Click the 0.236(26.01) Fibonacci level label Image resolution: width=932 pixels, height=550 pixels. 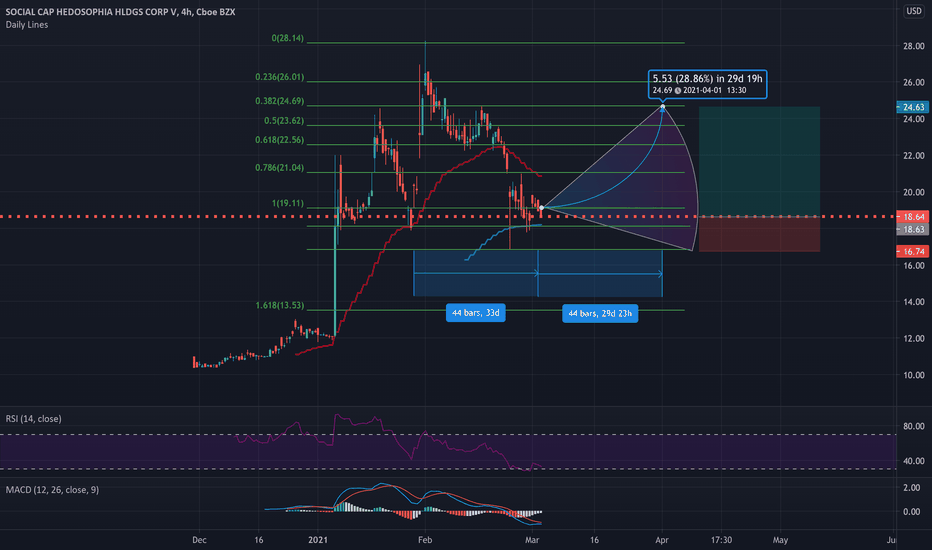point(279,77)
